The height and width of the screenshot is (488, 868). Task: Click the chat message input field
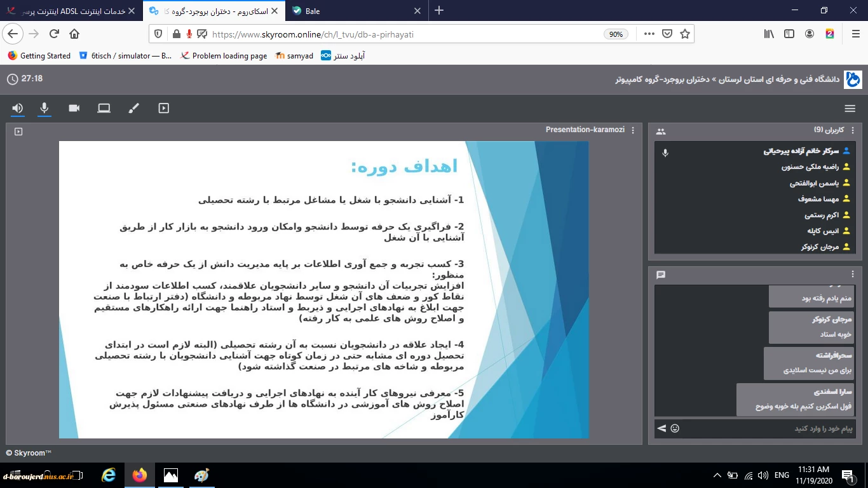coord(769,429)
